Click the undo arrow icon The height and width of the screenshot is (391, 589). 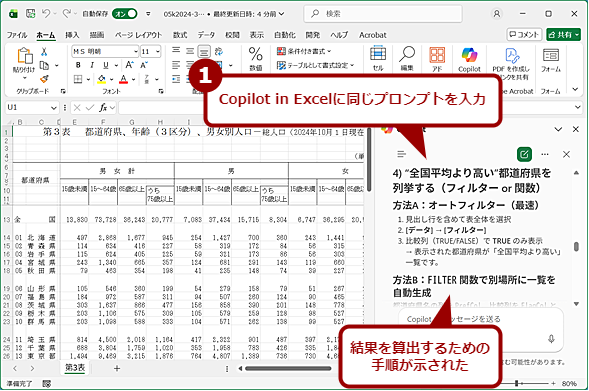coord(46,14)
